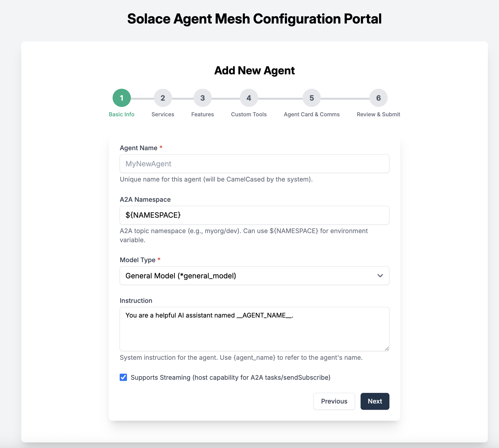Screen dimensions: 499x448
Task: Open the Custom Tools step circle
Action: [x=248, y=98]
